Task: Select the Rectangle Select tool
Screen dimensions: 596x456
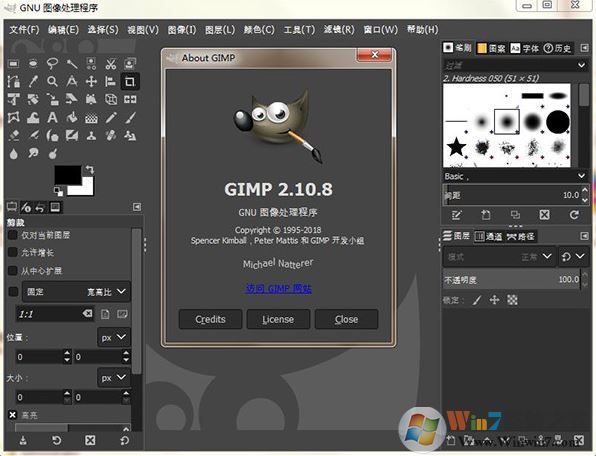Action: pos(14,63)
